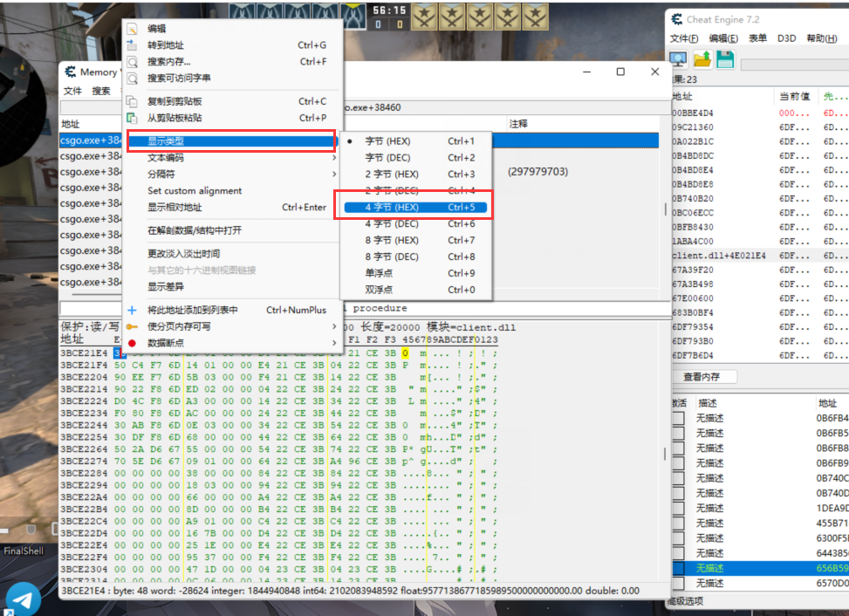Click the Go to address arrow icon
This screenshot has height=616, width=849.
[132, 44]
